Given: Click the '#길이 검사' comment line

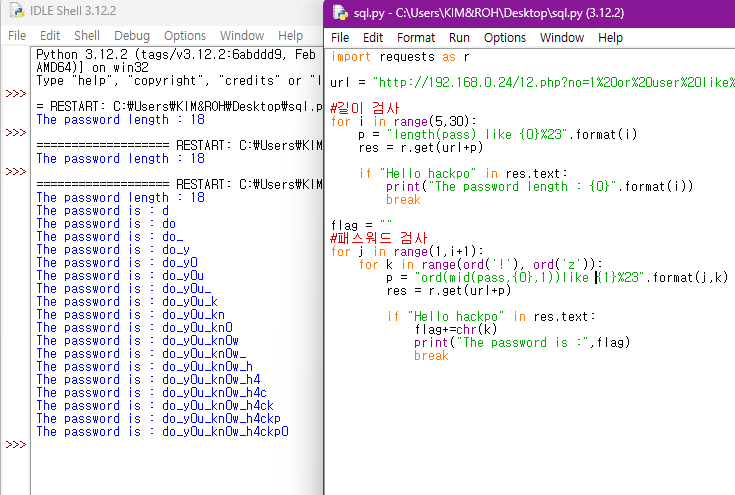Looking at the screenshot, I should [365, 108].
